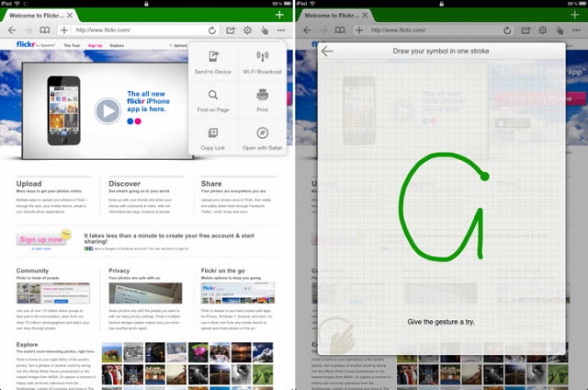The width and height of the screenshot is (588, 390).
Task: Reload the page in left browser
Action: pyautogui.click(x=212, y=30)
